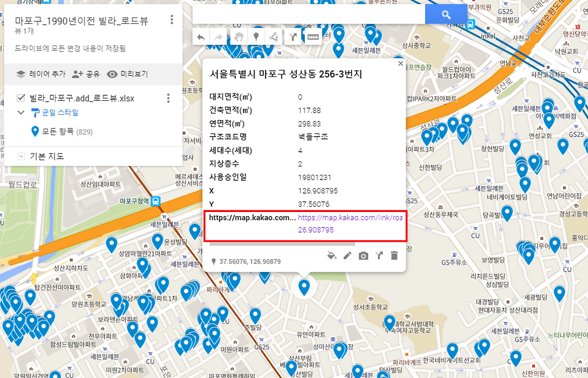
Task: Add a photo using the camera icon
Action: [363, 256]
